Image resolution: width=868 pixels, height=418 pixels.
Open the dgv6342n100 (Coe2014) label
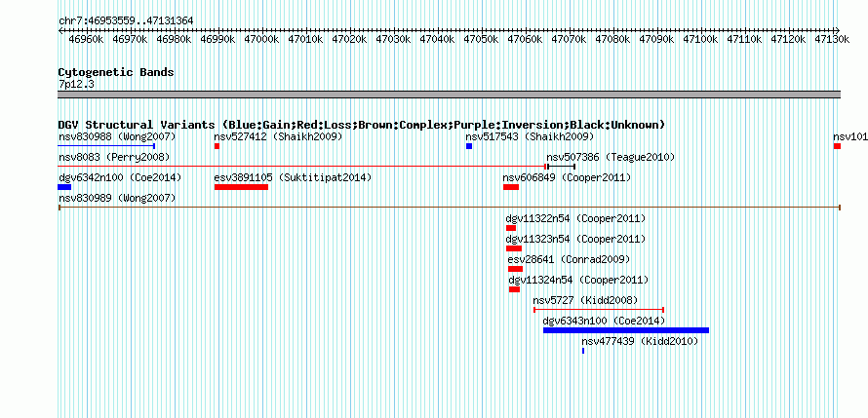coord(120,177)
